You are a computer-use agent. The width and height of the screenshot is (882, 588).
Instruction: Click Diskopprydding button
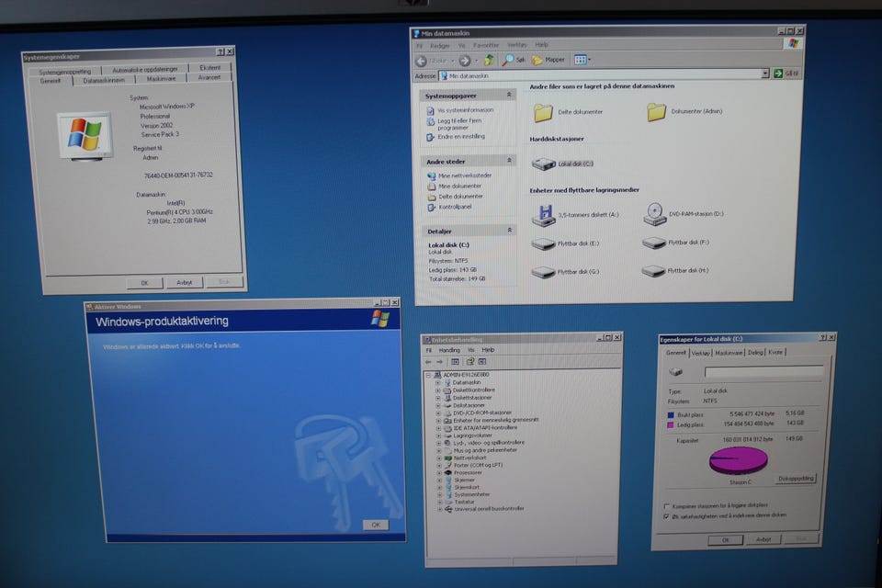coord(796,479)
